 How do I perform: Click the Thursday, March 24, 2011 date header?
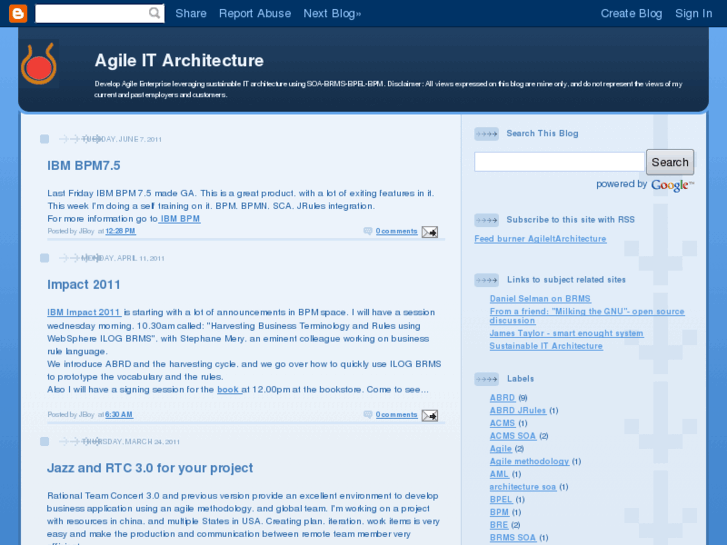pos(131,442)
